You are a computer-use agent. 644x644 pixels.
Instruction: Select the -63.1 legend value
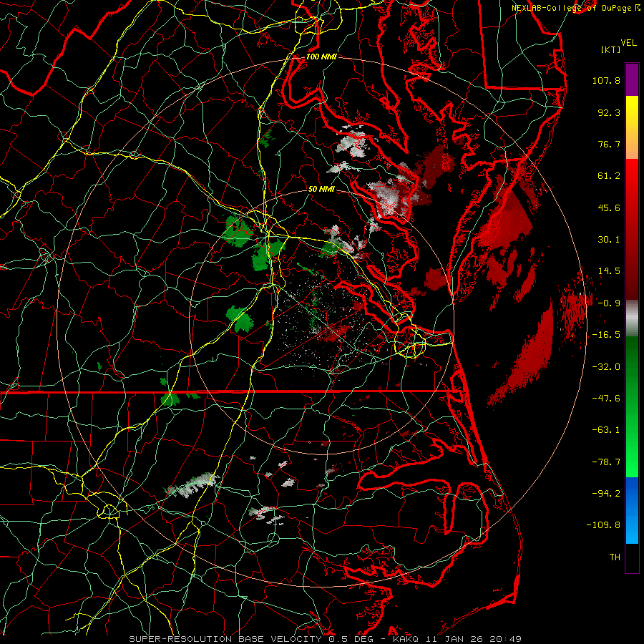pyautogui.click(x=606, y=430)
